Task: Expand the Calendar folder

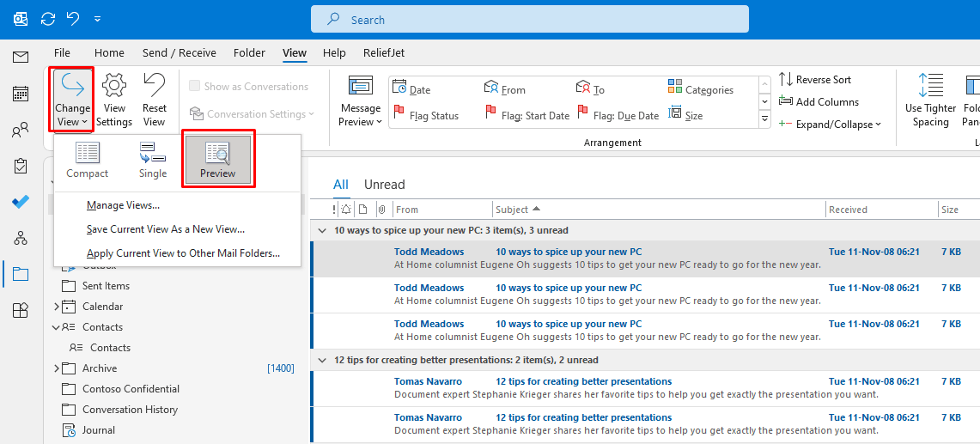Action: (x=56, y=307)
